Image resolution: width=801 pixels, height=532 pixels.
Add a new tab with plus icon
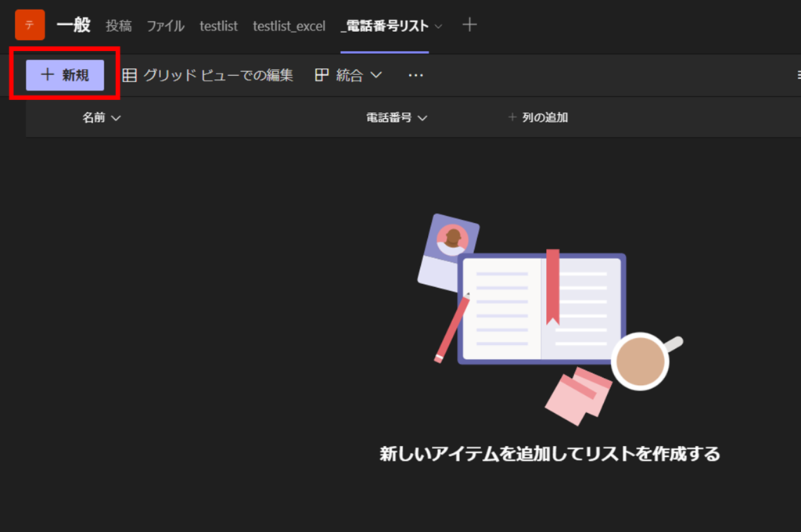[469, 24]
